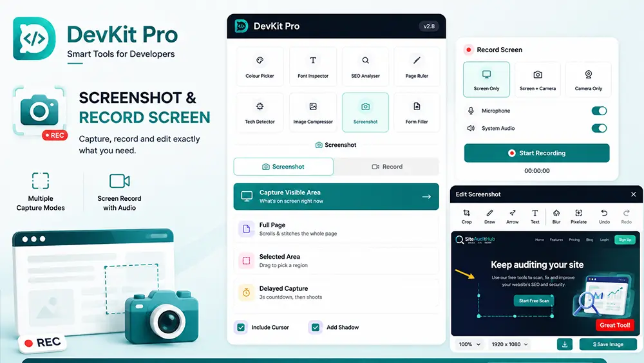644x363 pixels.
Task: Switch to the Record tab
Action: coord(387,167)
